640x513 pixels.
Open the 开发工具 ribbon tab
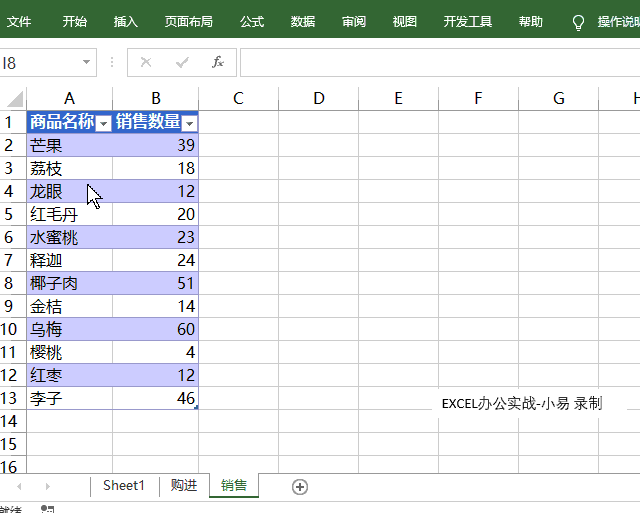pos(468,21)
